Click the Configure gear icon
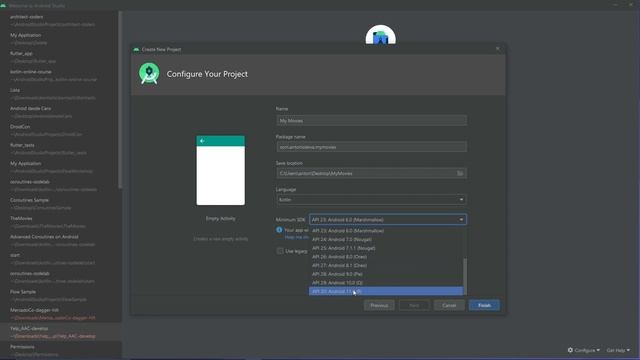 point(570,350)
